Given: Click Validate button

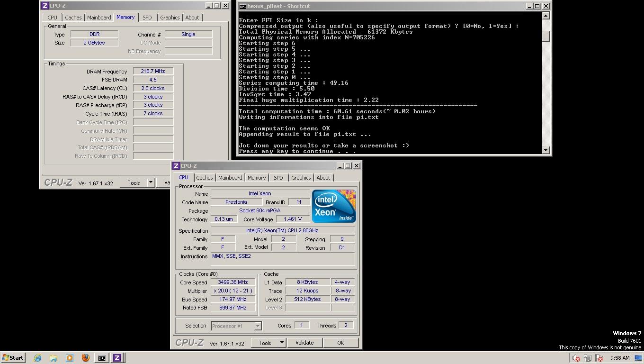Looking at the screenshot, I should pyautogui.click(x=304, y=343).
